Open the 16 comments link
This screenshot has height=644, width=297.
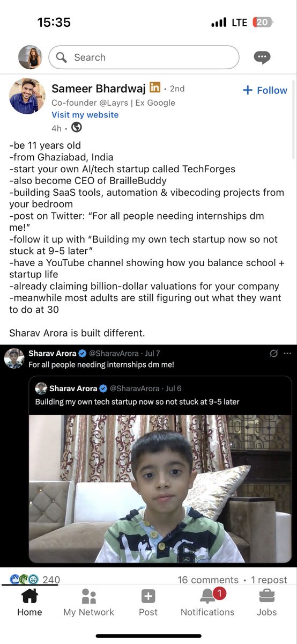tap(208, 580)
